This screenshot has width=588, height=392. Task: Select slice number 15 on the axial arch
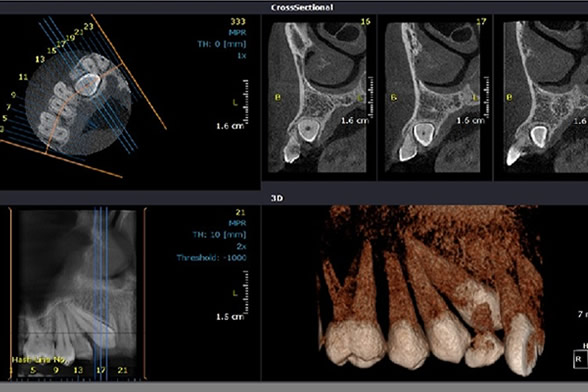tap(52, 51)
